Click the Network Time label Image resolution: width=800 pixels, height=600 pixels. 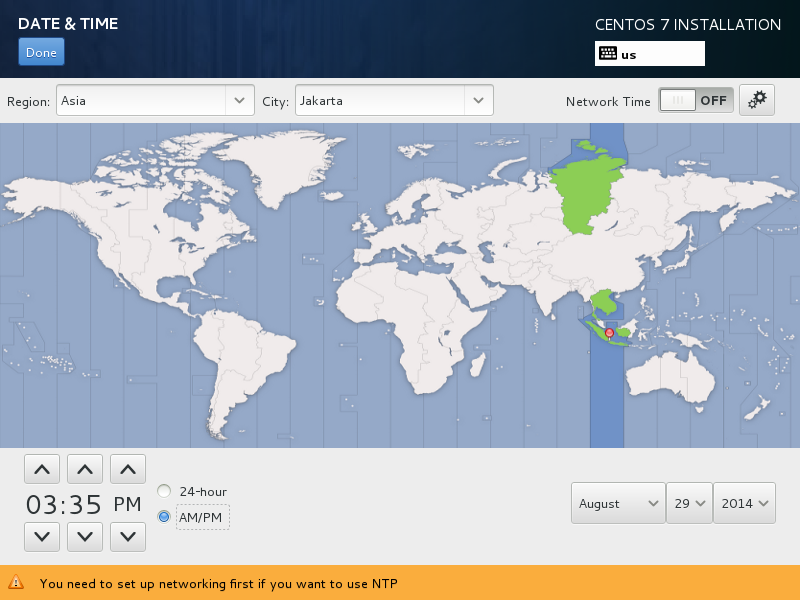[x=608, y=102]
